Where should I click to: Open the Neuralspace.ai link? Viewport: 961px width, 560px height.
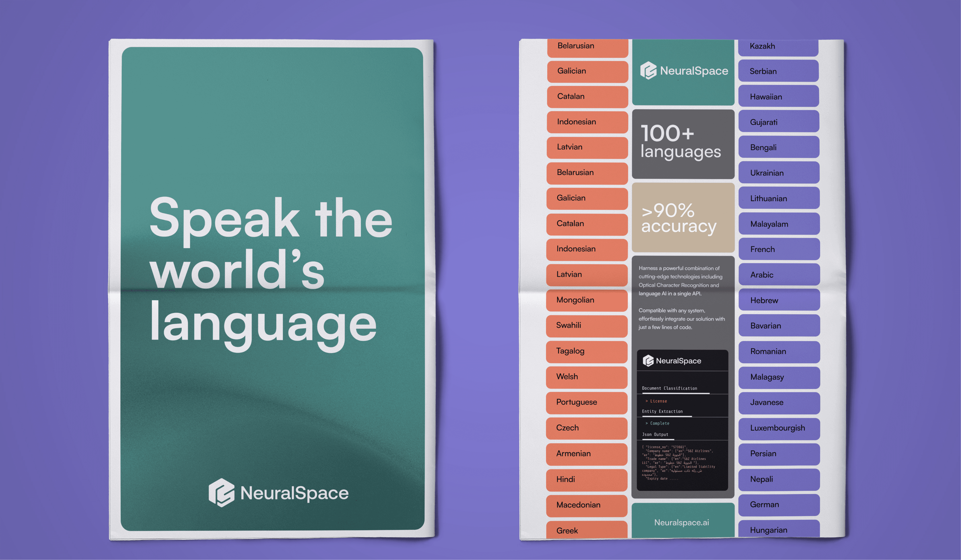coord(681,522)
